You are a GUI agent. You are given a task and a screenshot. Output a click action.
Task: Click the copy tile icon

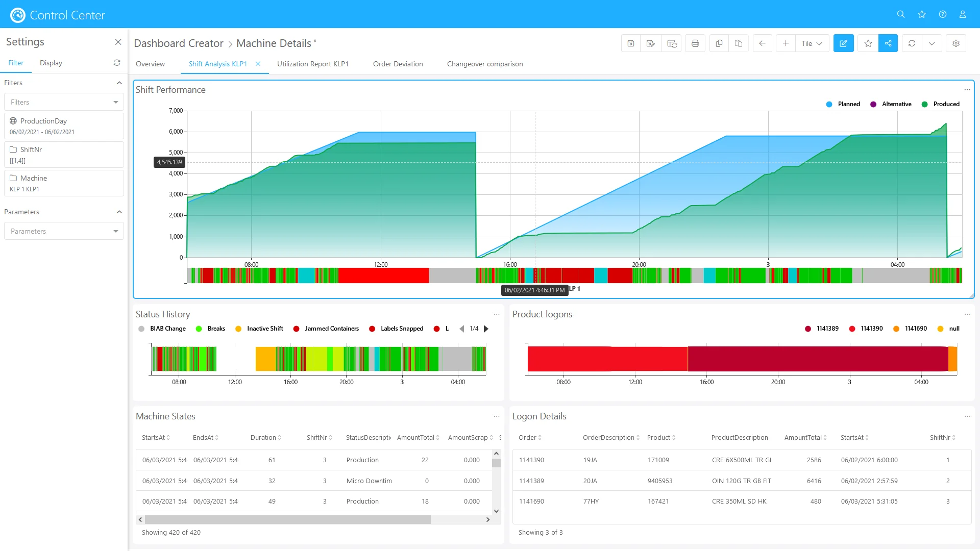coord(719,43)
